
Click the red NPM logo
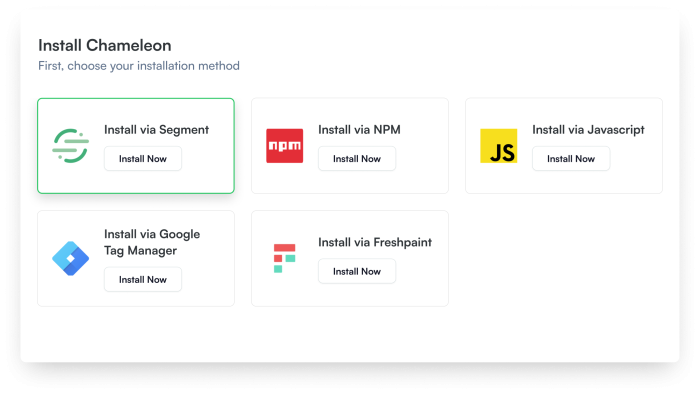coord(284,146)
